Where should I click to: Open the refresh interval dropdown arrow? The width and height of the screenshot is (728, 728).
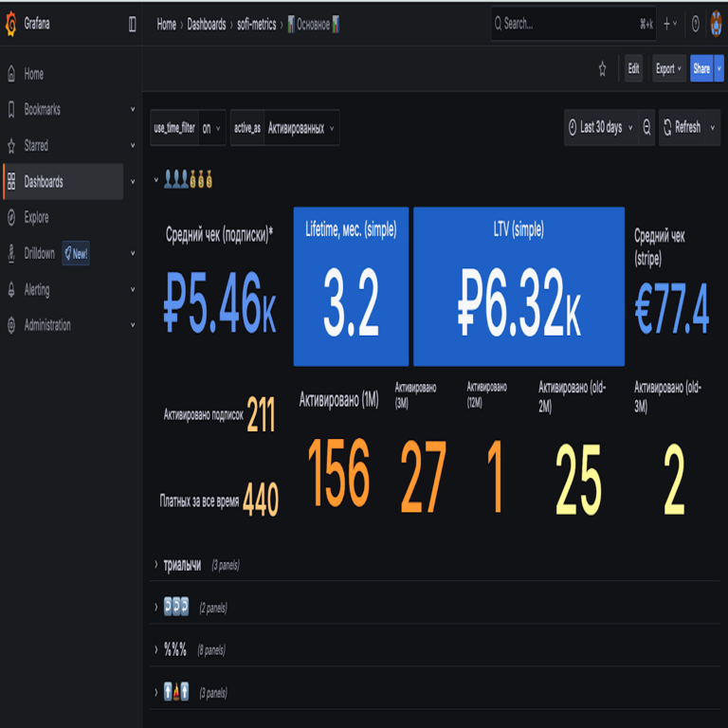tap(713, 127)
